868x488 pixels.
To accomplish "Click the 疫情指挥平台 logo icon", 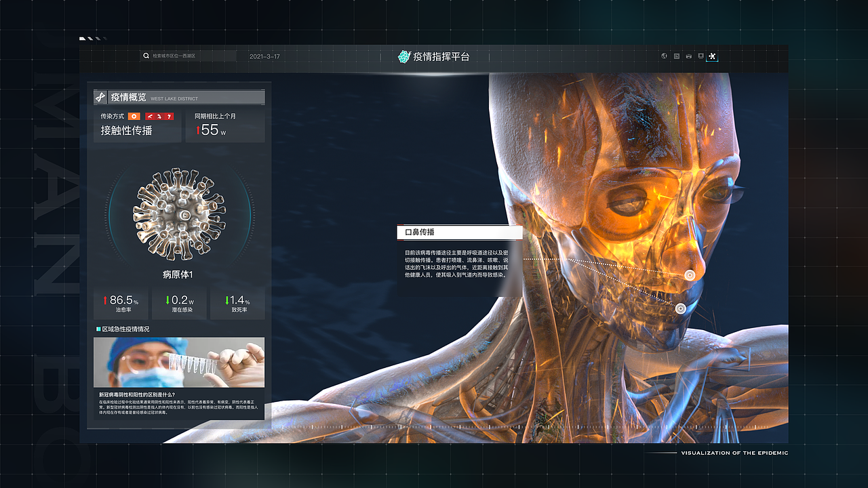I will pos(404,57).
